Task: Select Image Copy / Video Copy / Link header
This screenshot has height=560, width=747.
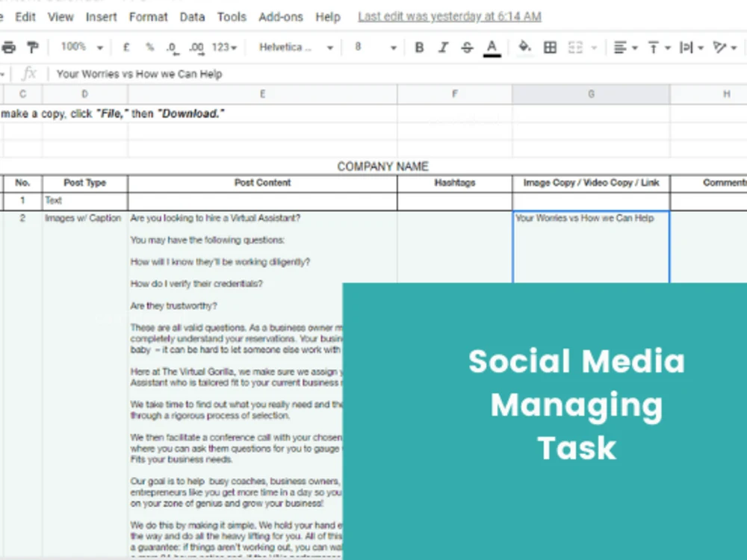Action: (591, 183)
